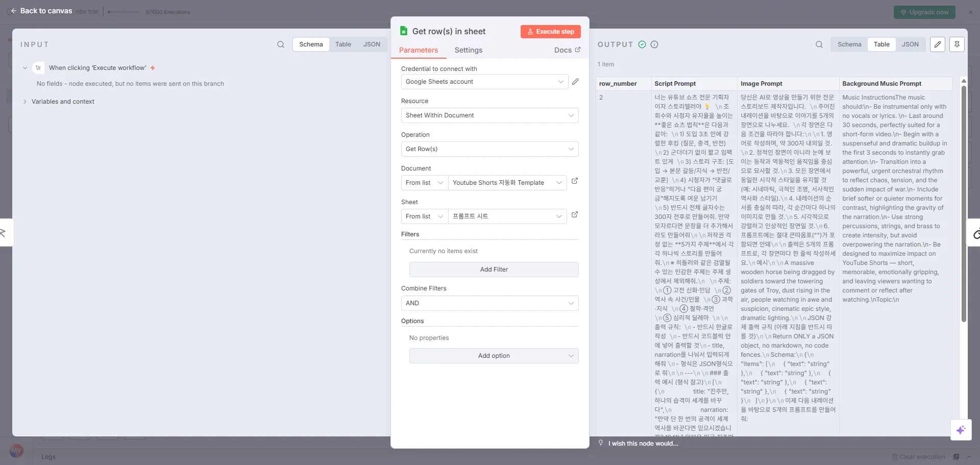980x465 pixels.
Task: Switch INPUT view to Schema
Action: pyautogui.click(x=310, y=44)
